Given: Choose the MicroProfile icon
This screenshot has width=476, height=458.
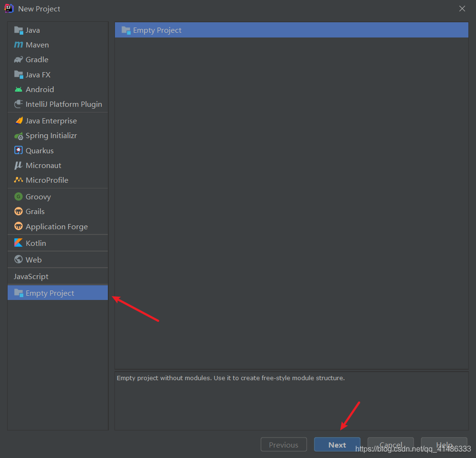Looking at the screenshot, I should point(19,180).
